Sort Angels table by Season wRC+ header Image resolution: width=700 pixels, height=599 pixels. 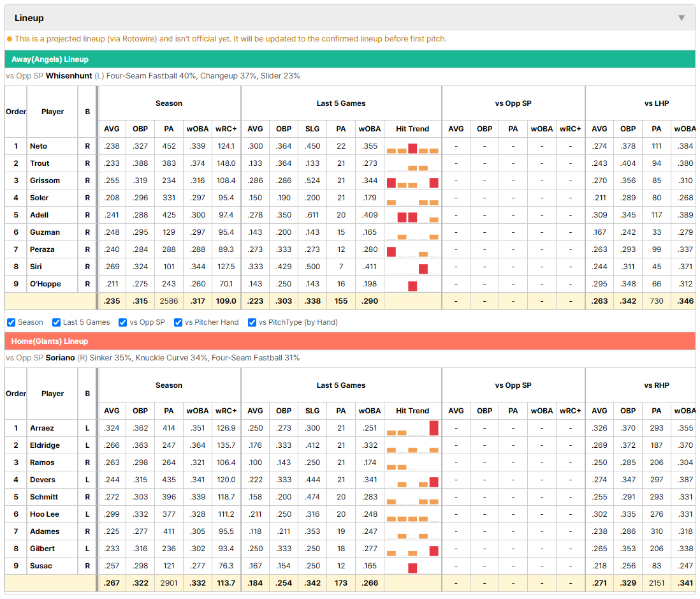[x=226, y=129]
